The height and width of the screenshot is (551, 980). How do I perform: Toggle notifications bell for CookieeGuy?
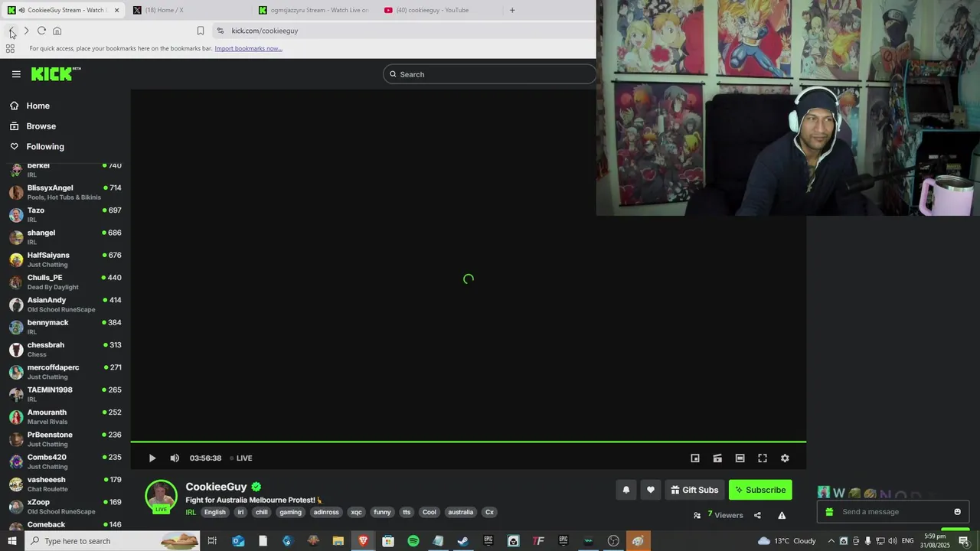pyautogui.click(x=626, y=490)
